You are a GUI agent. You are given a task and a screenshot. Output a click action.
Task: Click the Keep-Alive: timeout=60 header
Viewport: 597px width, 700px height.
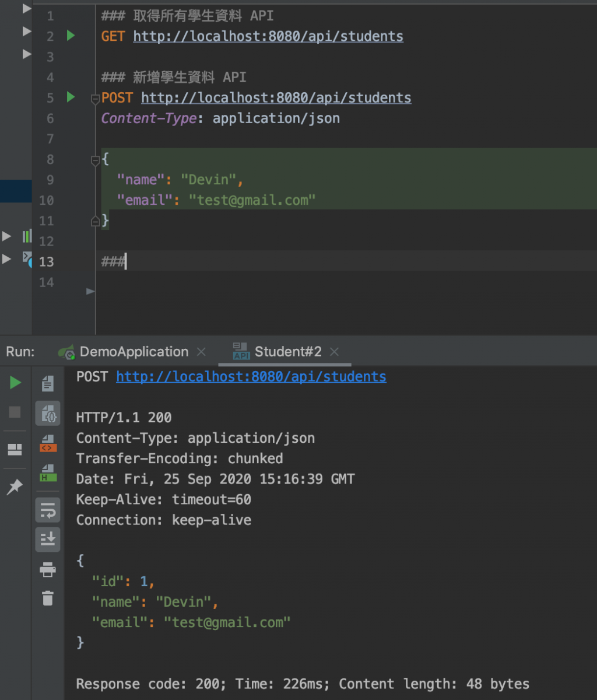[164, 499]
